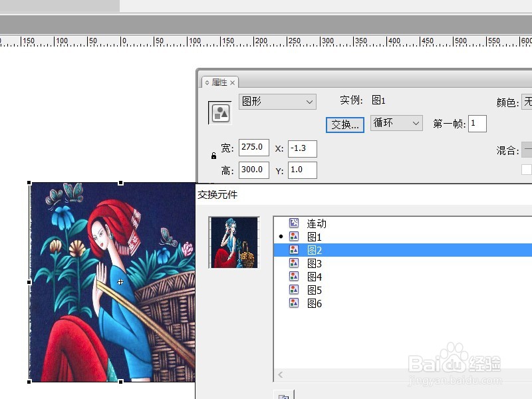Click the 宽 width field showing 275.0

[x=254, y=147]
